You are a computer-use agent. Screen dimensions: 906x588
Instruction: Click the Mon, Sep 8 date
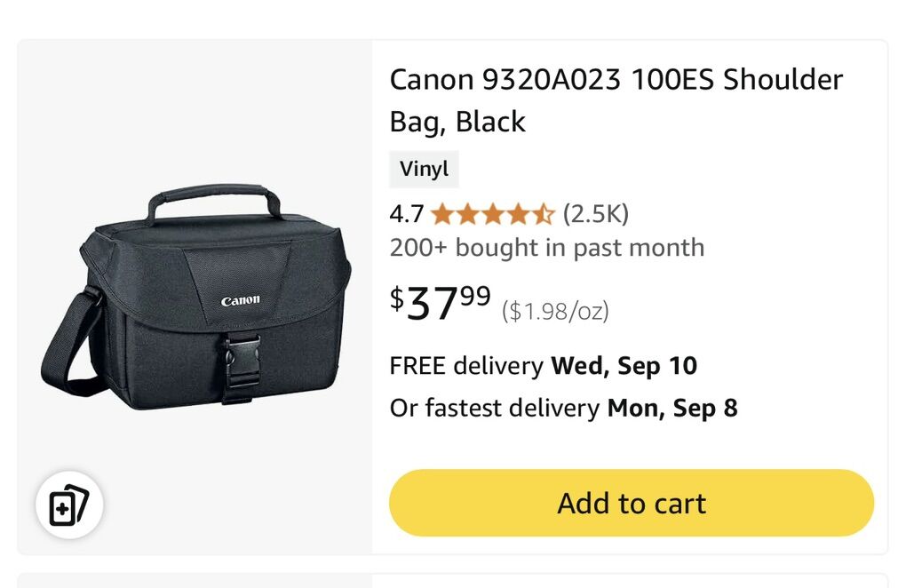coord(672,409)
